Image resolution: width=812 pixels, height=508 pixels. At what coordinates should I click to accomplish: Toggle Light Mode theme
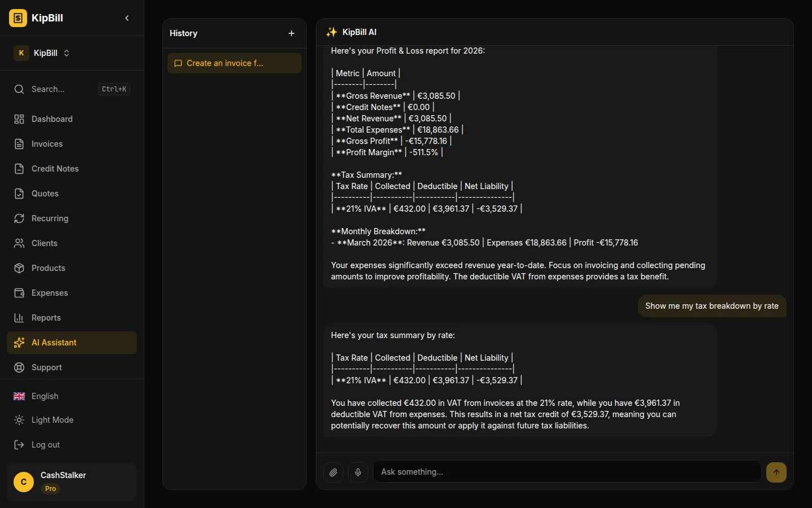coord(52,420)
